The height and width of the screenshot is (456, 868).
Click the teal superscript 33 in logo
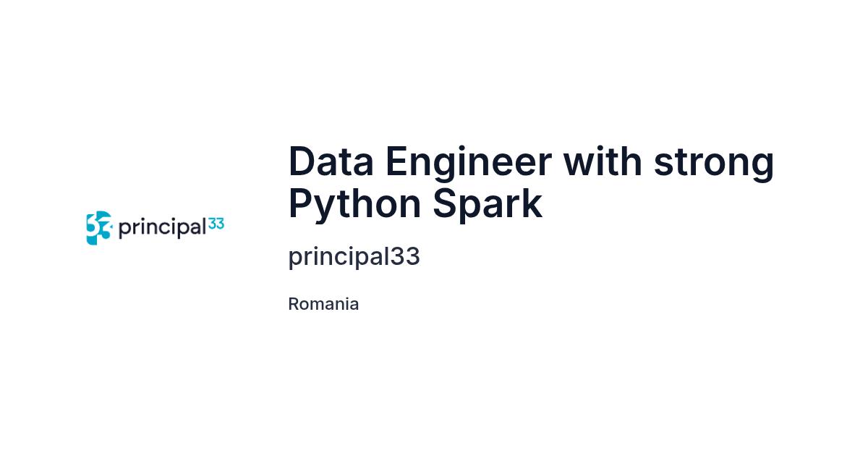pyautogui.click(x=216, y=224)
